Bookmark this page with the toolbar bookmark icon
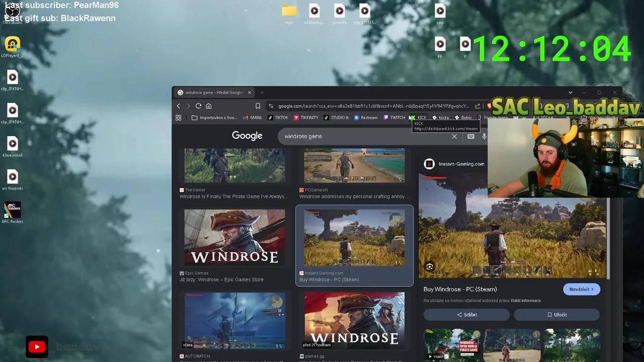Viewport: 644px width, 362px height. tap(258, 106)
